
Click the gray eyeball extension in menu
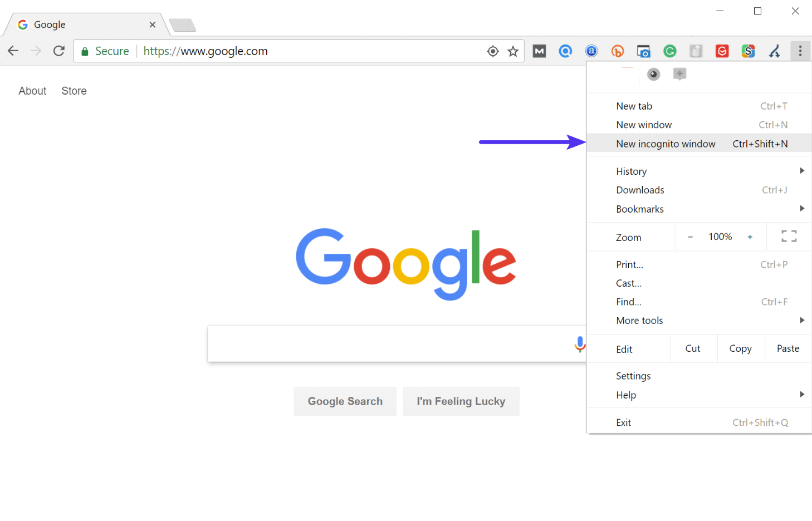654,74
